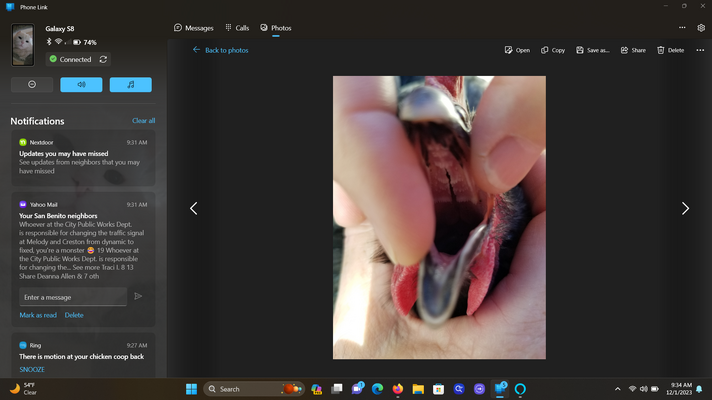Viewport: 712px width, 400px height.
Task: Send the notification reply message
Action: point(138,296)
